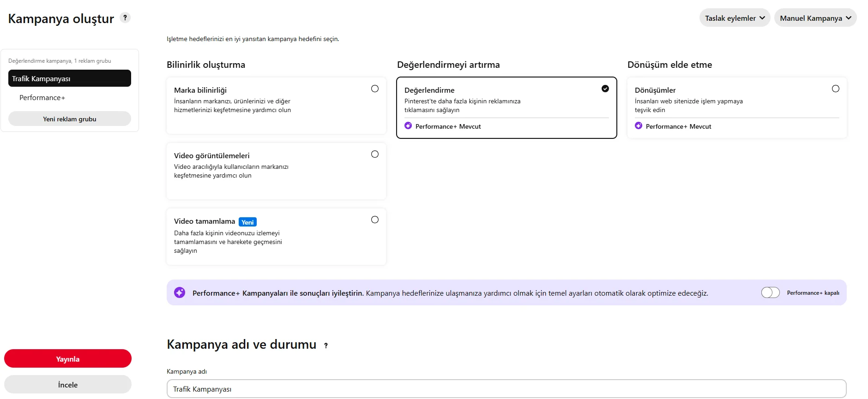Open the Performance+ ad group in sidebar

[42, 98]
